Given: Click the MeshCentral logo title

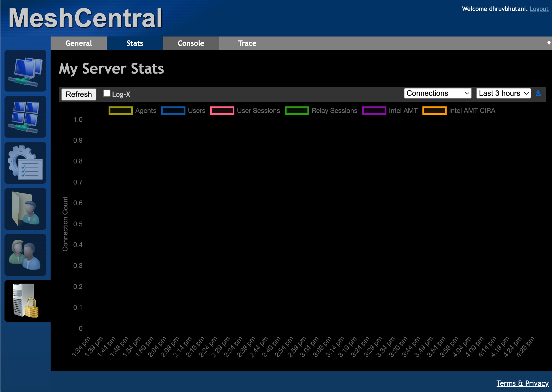Looking at the screenshot, I should [85, 18].
